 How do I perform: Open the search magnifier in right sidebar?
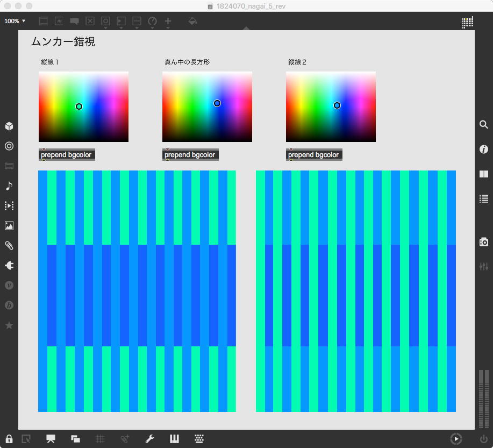[483, 125]
